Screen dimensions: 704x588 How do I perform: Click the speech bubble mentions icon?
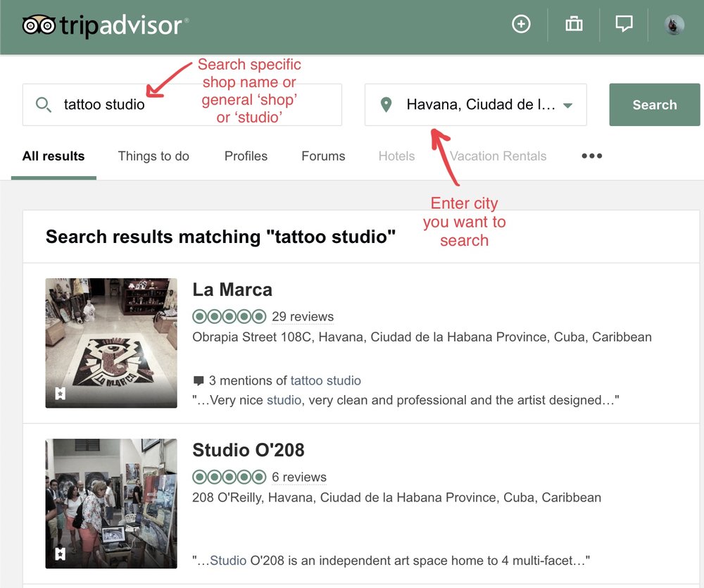tap(198, 381)
